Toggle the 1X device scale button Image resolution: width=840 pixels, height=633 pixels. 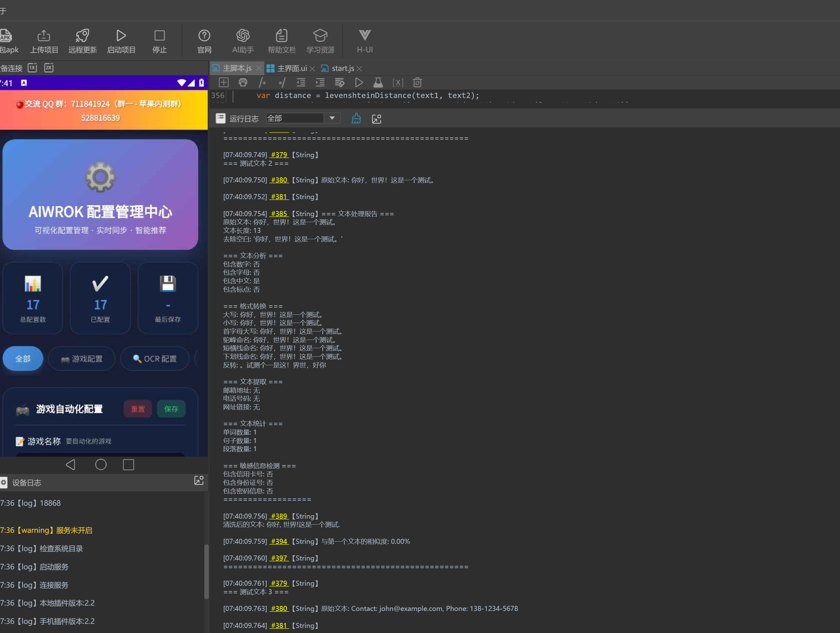click(32, 67)
